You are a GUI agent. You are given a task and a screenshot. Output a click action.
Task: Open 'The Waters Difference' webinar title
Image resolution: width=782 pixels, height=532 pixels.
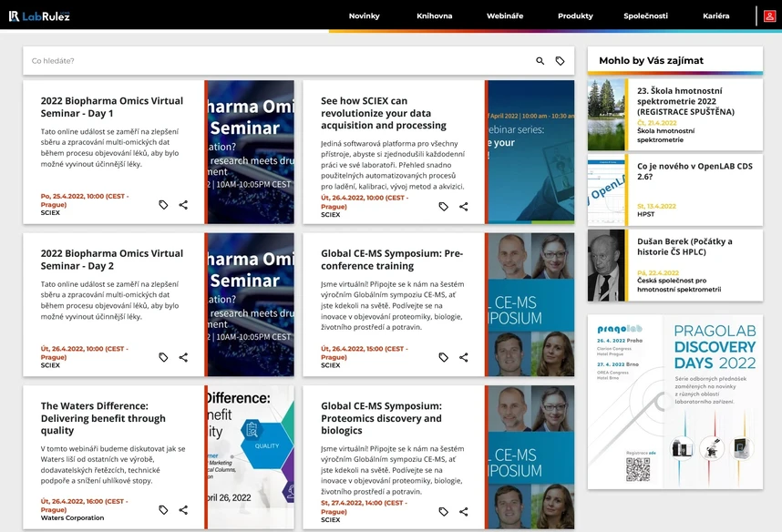pyautogui.click(x=103, y=418)
